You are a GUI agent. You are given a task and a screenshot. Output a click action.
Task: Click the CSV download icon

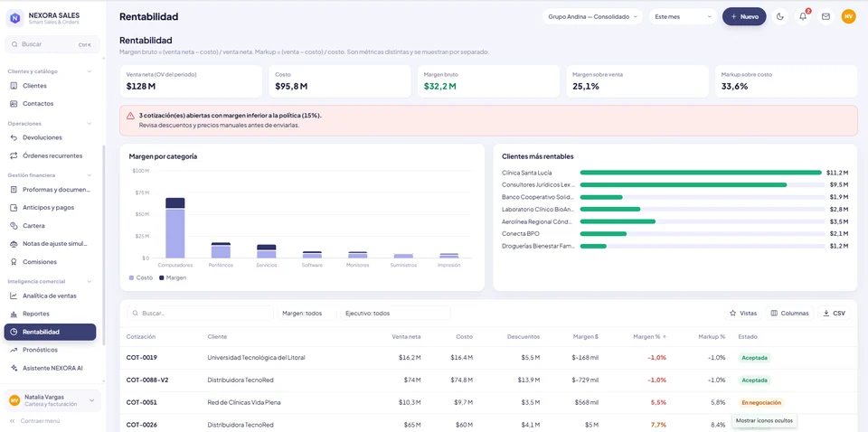[826, 313]
